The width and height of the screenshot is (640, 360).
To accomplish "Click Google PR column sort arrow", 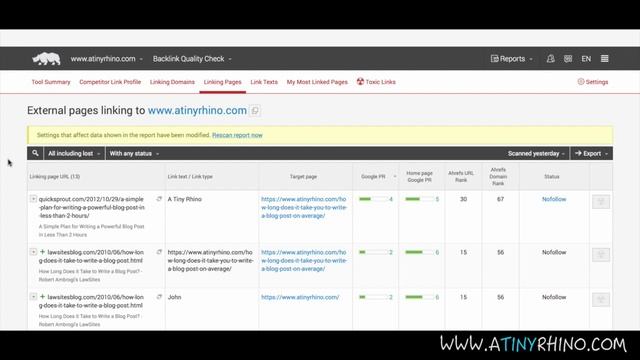I will coord(395,177).
